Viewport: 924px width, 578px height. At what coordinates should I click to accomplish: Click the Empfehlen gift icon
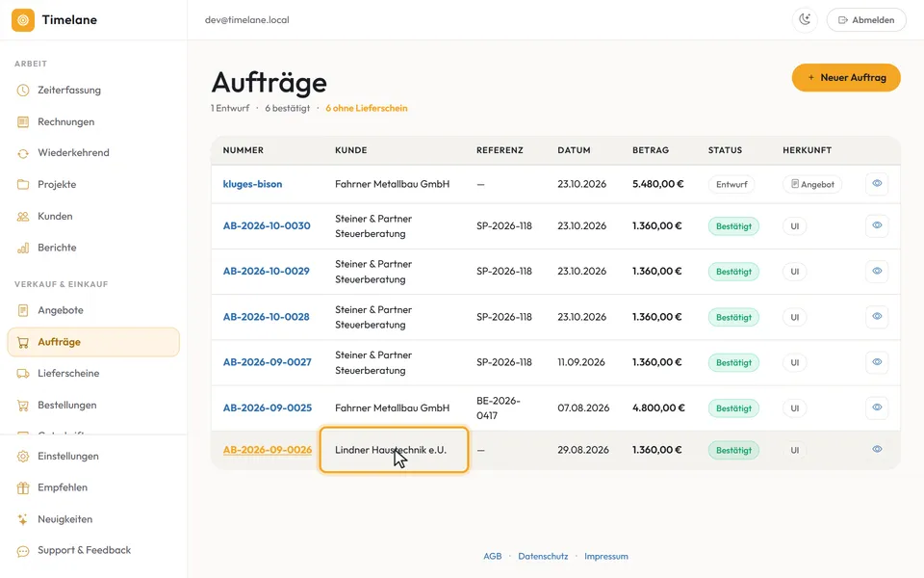[x=23, y=487]
